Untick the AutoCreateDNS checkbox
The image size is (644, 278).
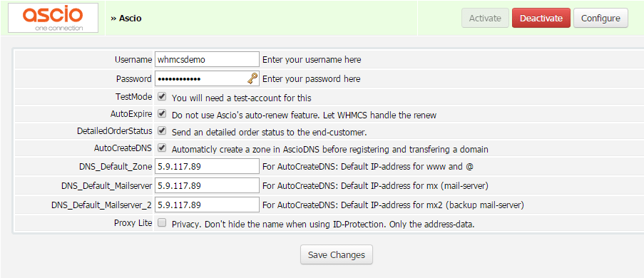click(162, 148)
